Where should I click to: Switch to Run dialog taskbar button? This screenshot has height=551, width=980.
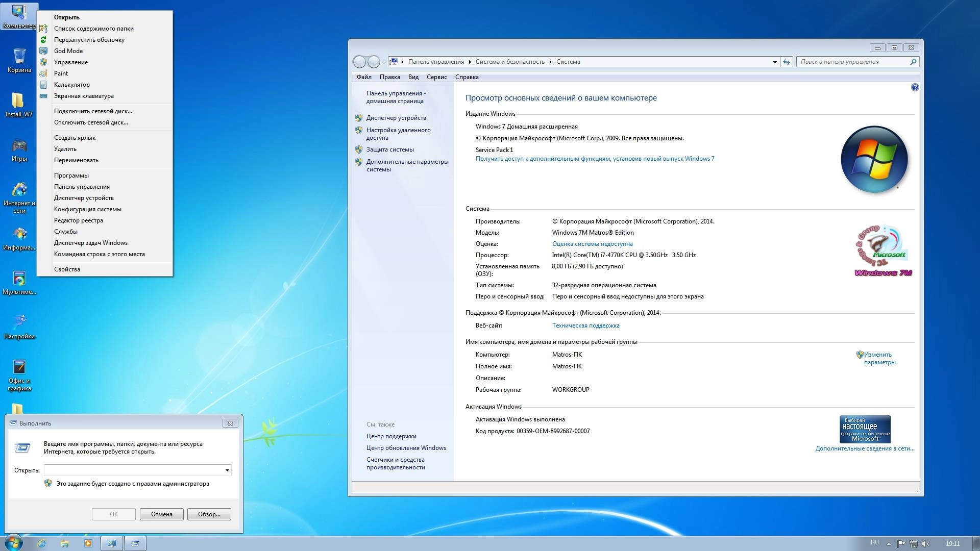pos(135,543)
